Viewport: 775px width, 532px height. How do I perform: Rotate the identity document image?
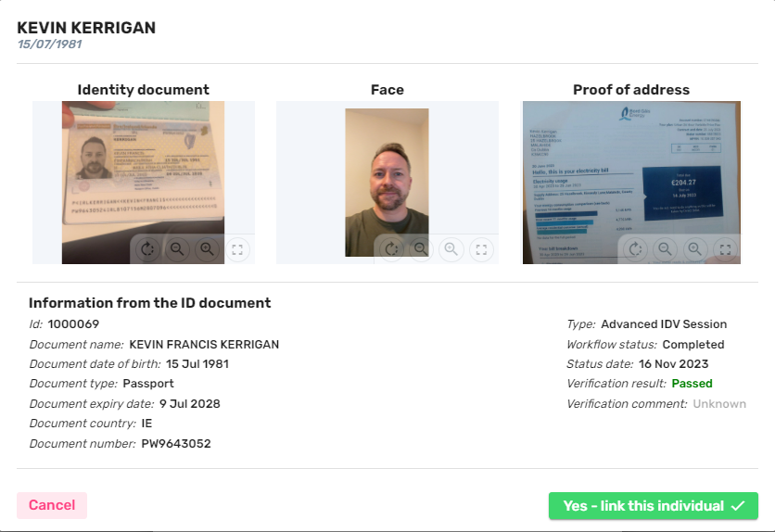coord(147,249)
